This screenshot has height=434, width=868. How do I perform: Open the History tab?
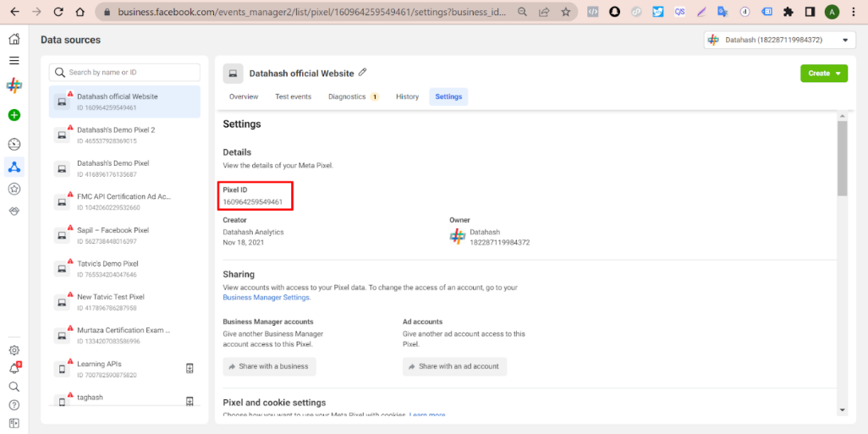point(408,96)
